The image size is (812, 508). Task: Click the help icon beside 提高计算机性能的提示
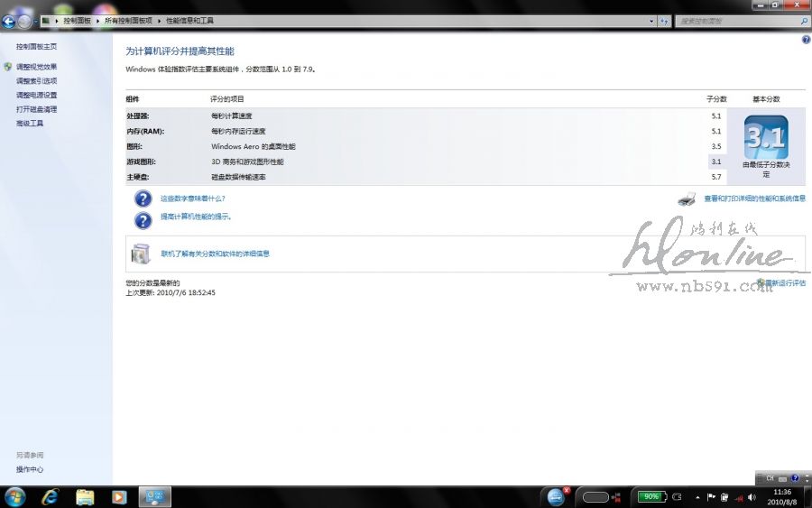(x=143, y=219)
